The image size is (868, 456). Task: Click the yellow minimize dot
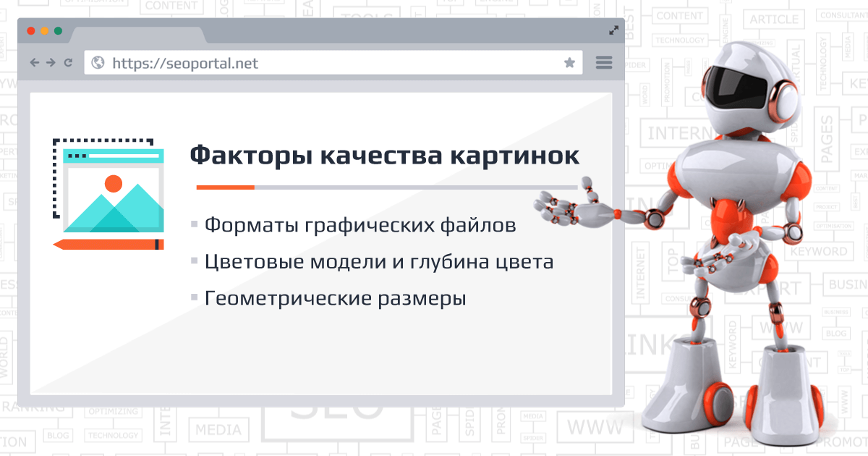[x=44, y=31]
